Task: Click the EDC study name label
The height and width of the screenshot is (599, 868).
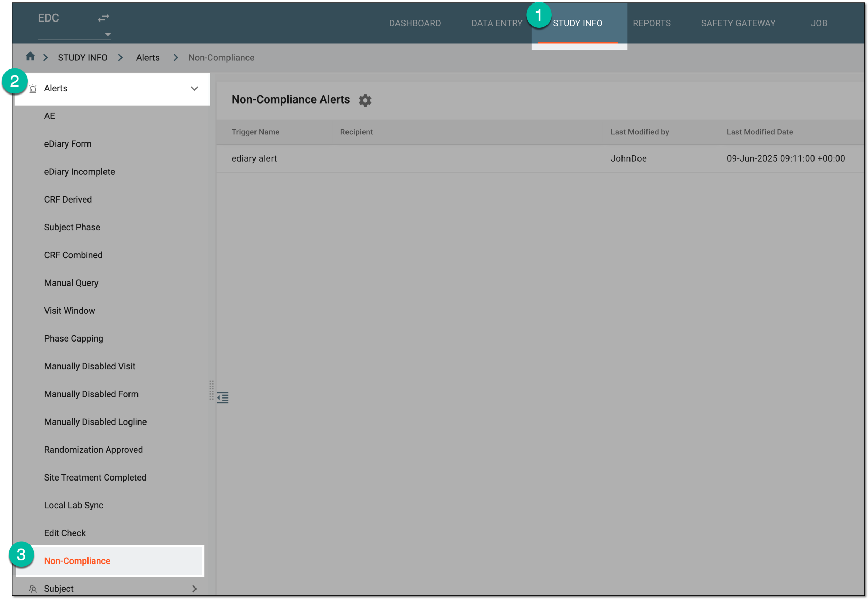Action: (x=48, y=18)
